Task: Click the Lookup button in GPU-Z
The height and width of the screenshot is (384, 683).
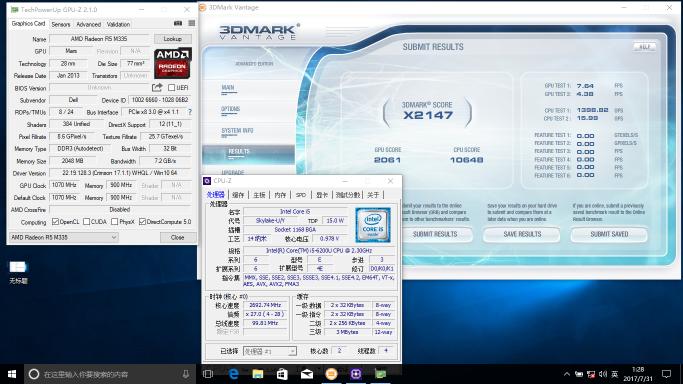Action: pyautogui.click(x=172, y=39)
